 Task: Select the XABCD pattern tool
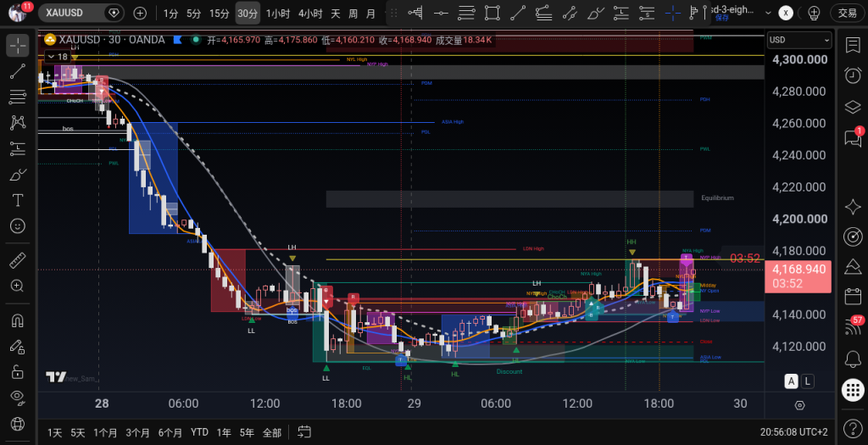[18, 122]
